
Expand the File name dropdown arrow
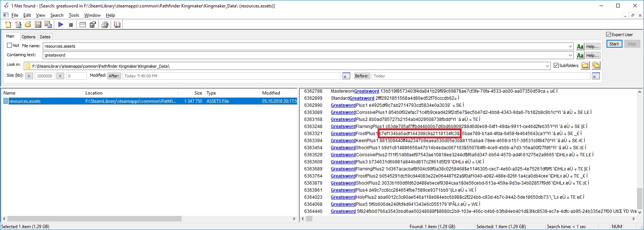tap(570, 47)
